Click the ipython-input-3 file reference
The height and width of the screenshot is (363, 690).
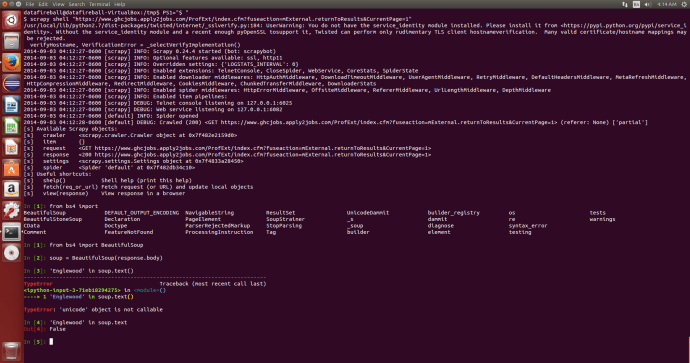click(x=72, y=290)
